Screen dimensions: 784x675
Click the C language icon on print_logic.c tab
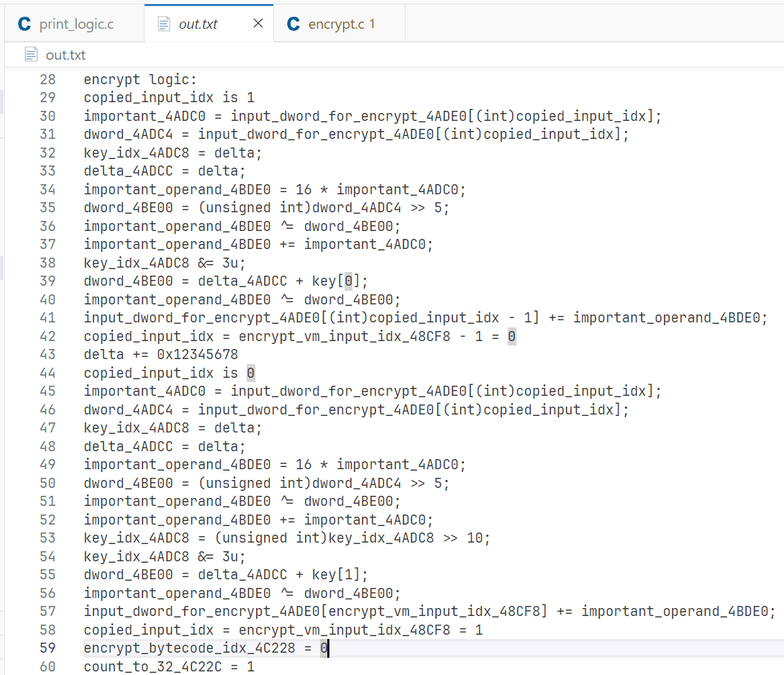[24, 24]
